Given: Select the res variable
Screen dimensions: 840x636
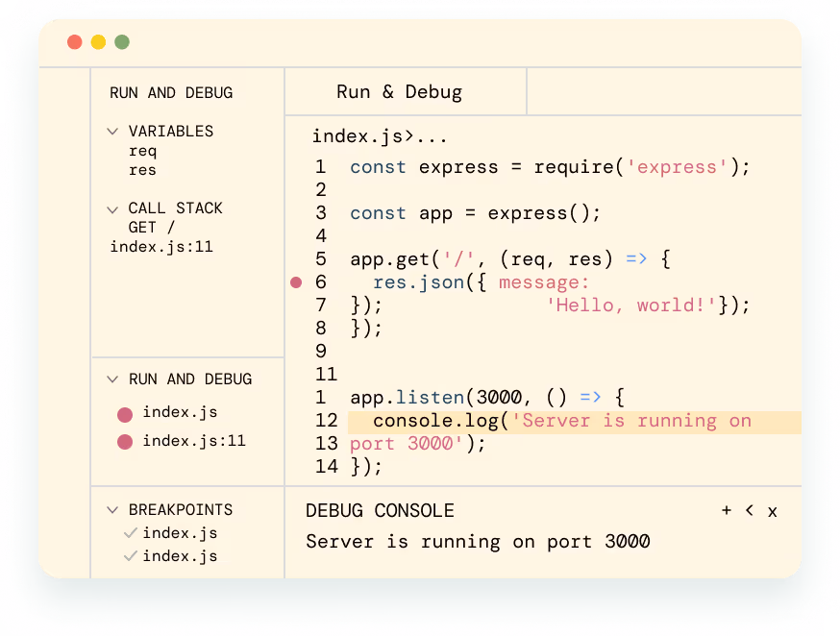Looking at the screenshot, I should pyautogui.click(x=142, y=170).
